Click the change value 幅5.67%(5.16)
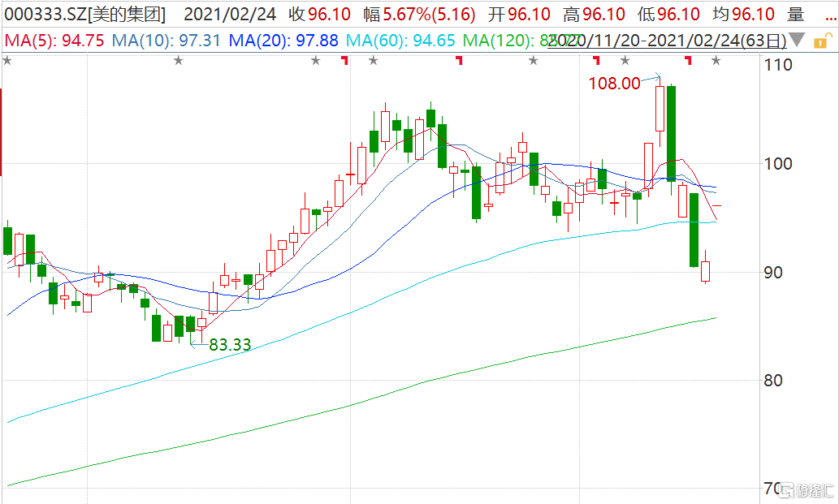Image resolution: width=839 pixels, height=504 pixels. [x=419, y=15]
